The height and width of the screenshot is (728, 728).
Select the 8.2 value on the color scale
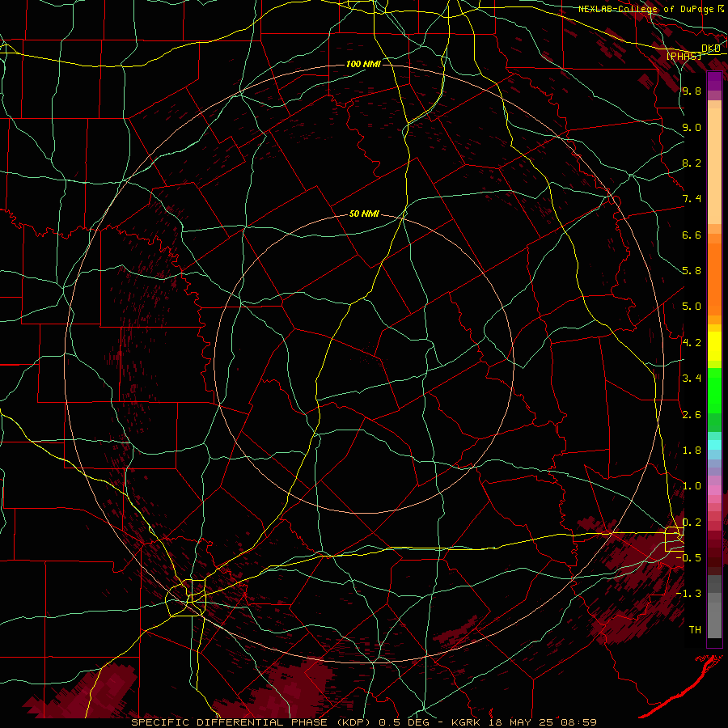tap(692, 163)
